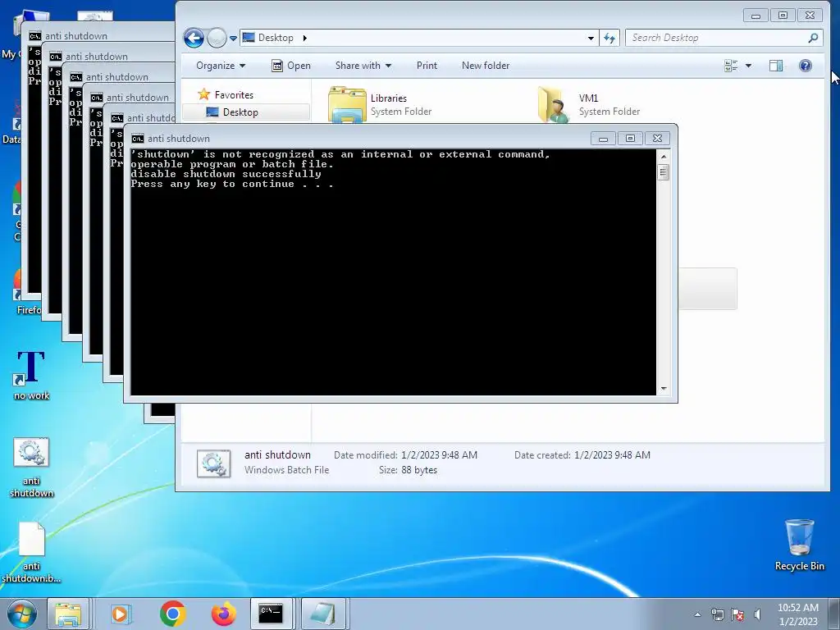Select the Recycle Bin desktop icon

(799, 545)
